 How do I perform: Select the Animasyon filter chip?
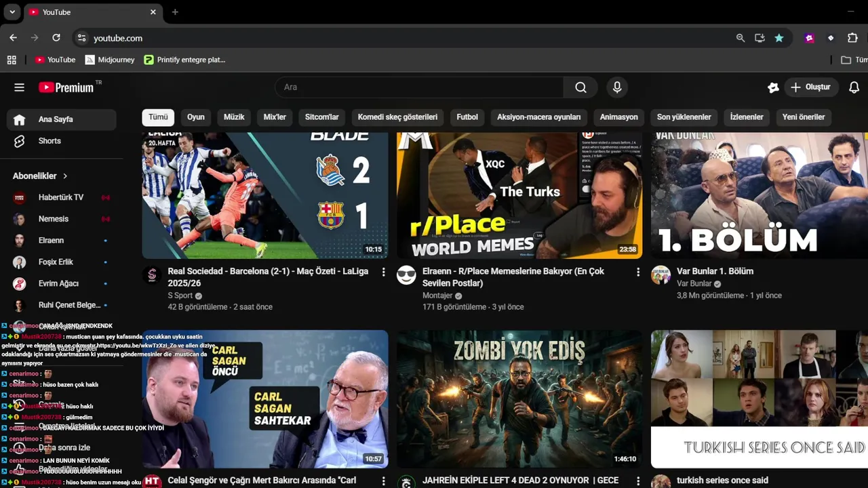[618, 117]
